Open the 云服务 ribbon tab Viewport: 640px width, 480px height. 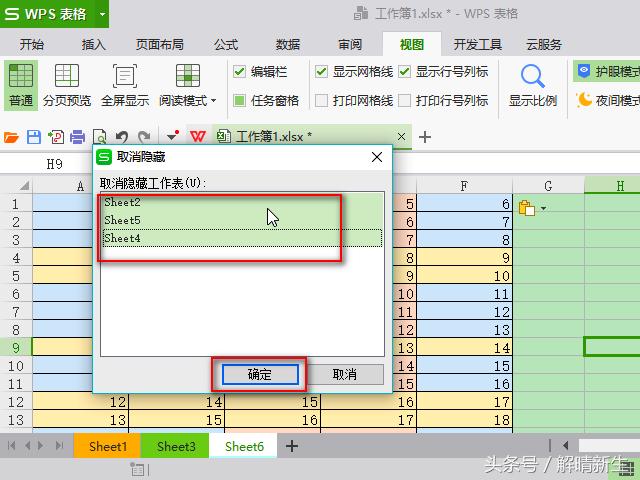tap(544, 44)
